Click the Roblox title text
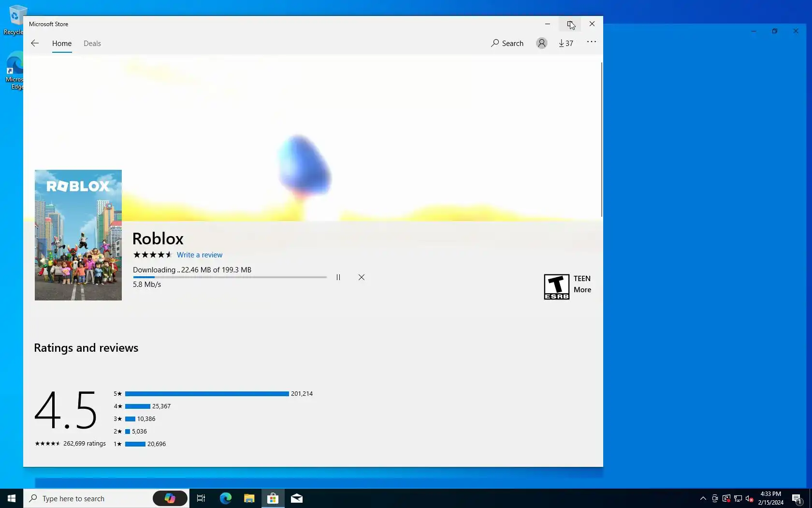 click(x=158, y=239)
